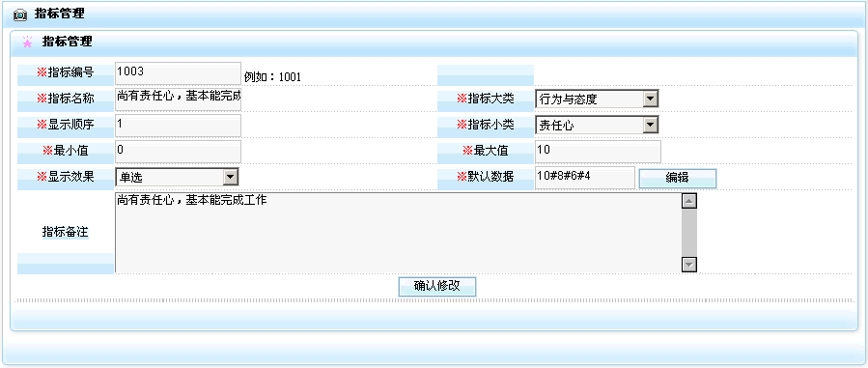The height and width of the screenshot is (368, 868).
Task: Click the 指标名称 input field
Action: pyautogui.click(x=179, y=99)
